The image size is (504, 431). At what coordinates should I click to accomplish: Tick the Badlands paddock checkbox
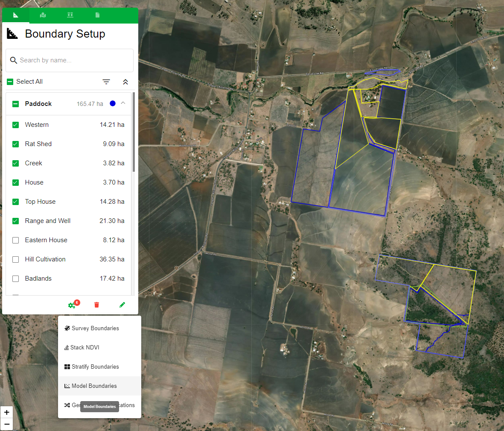(16, 279)
